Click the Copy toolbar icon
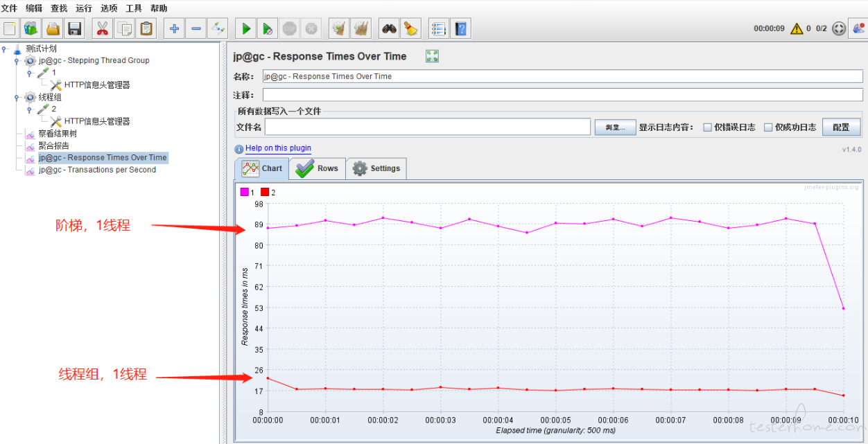Image resolution: width=868 pixels, height=444 pixels. (125, 28)
